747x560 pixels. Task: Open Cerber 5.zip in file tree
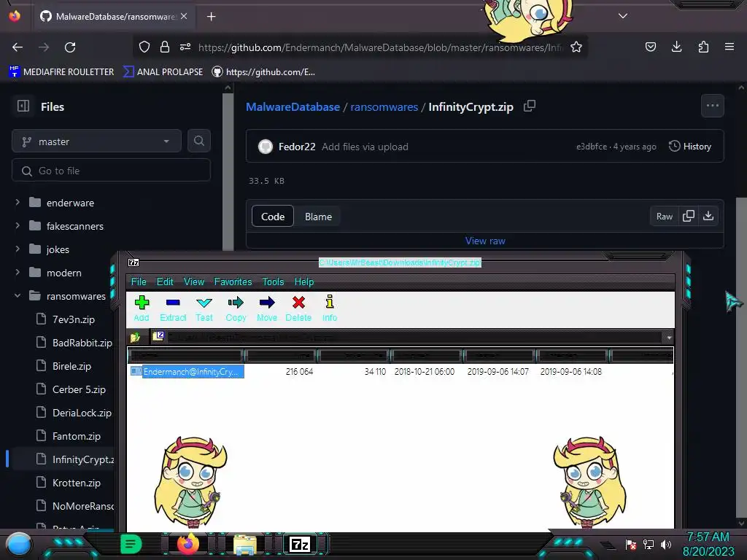[79, 389]
